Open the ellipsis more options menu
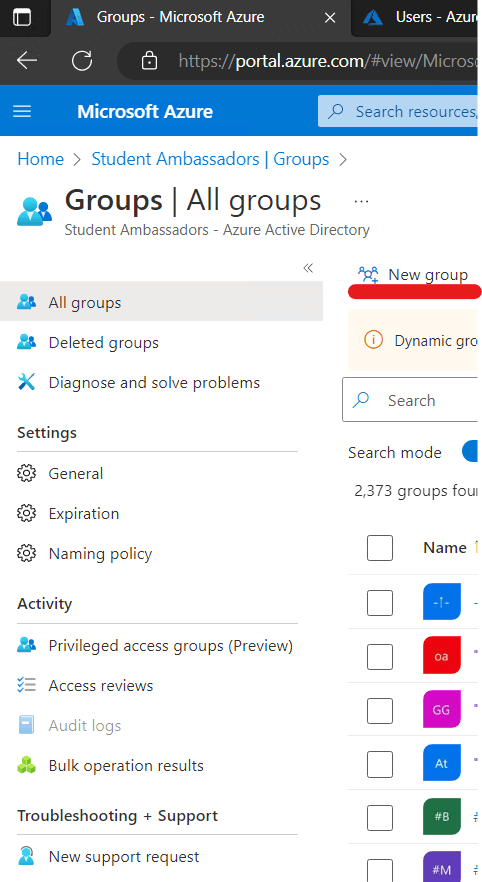This screenshot has height=882, width=482. pyautogui.click(x=361, y=201)
